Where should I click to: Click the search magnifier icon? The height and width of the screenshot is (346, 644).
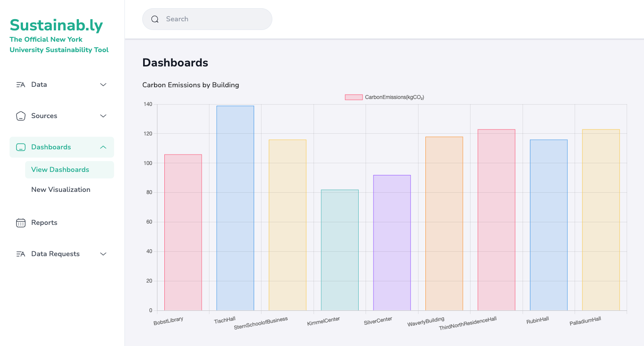(x=155, y=19)
